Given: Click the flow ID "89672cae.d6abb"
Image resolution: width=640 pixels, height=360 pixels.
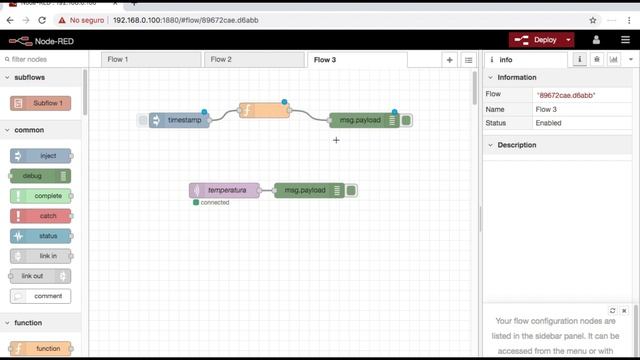Looking at the screenshot, I should tap(566, 95).
